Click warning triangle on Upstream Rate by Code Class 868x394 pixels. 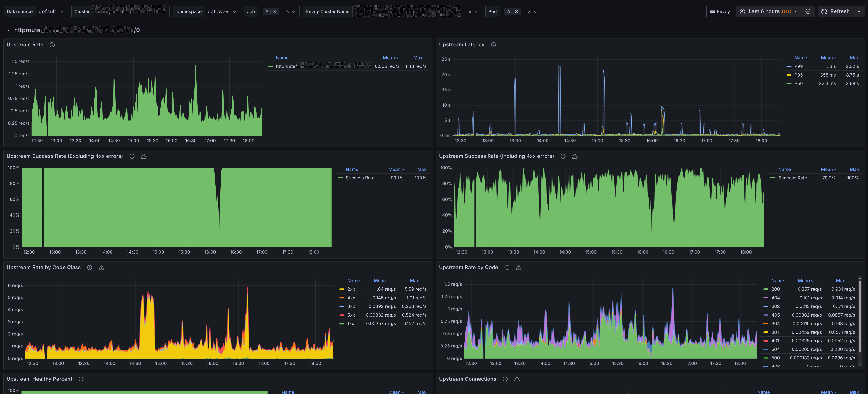click(101, 268)
